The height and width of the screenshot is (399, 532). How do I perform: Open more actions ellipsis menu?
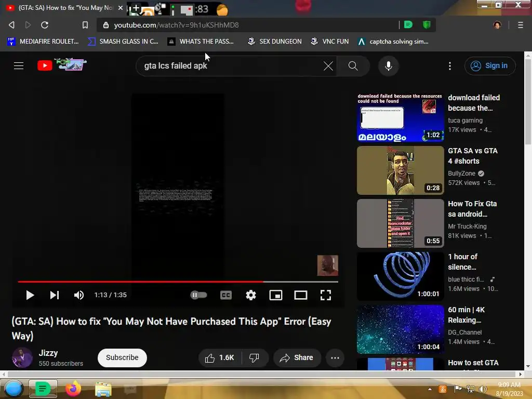click(335, 357)
